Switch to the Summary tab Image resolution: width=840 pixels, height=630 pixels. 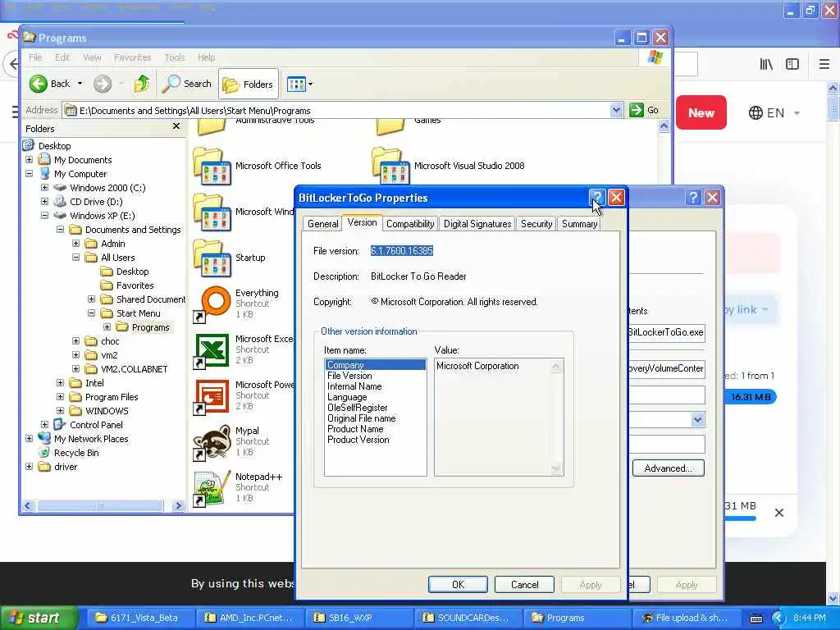(579, 224)
